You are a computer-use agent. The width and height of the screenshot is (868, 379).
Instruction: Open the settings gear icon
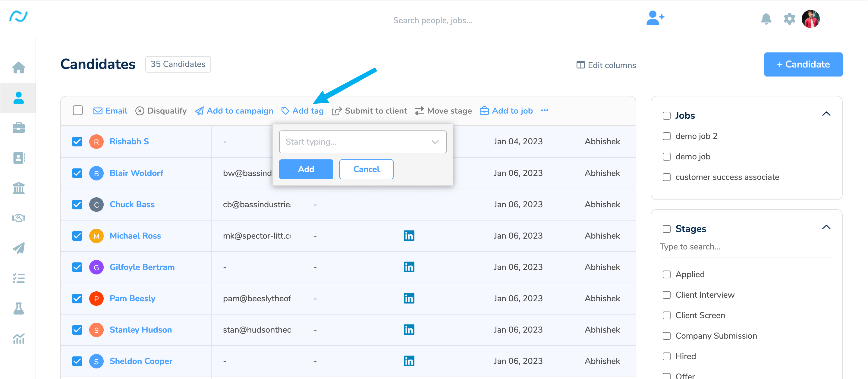(789, 19)
